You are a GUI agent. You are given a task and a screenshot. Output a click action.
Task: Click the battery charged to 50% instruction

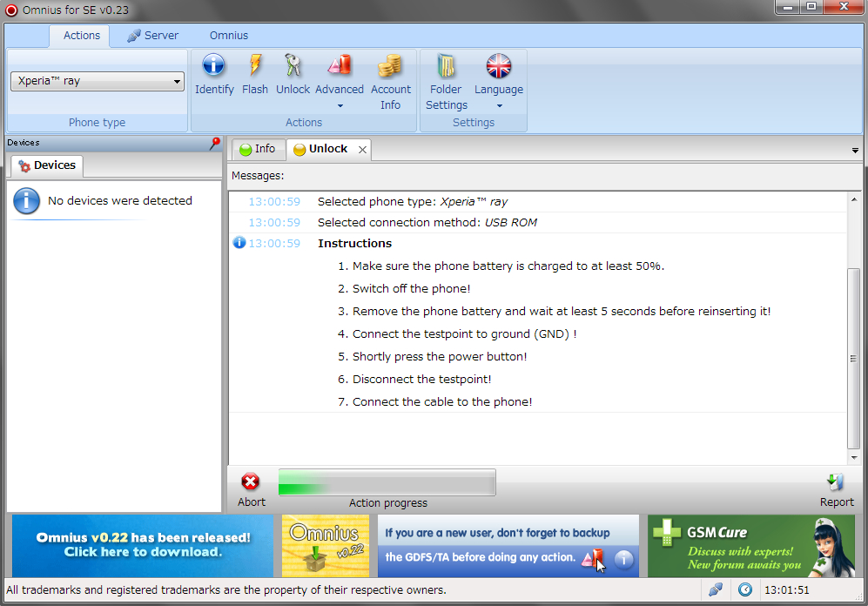click(x=508, y=266)
